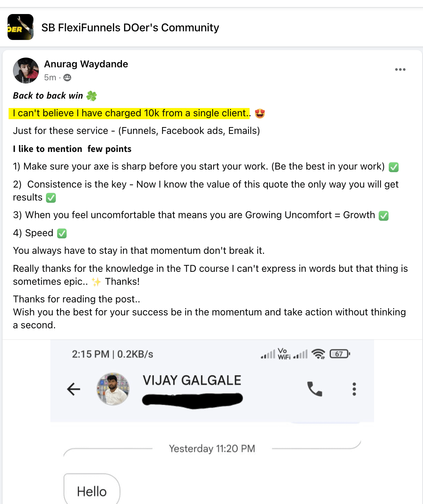Open the chat's three-dot overflow menu
The image size is (423, 504).
coord(354,389)
